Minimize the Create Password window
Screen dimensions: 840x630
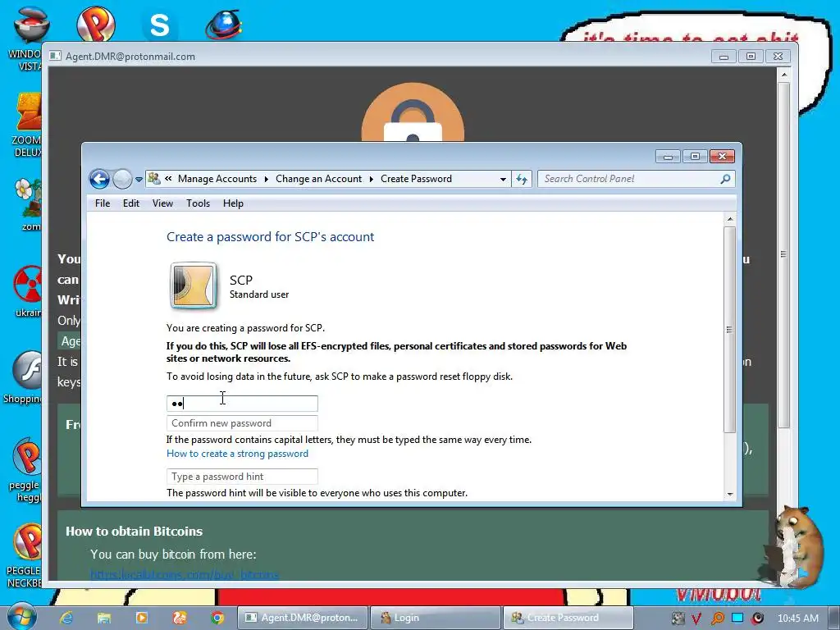(668, 157)
